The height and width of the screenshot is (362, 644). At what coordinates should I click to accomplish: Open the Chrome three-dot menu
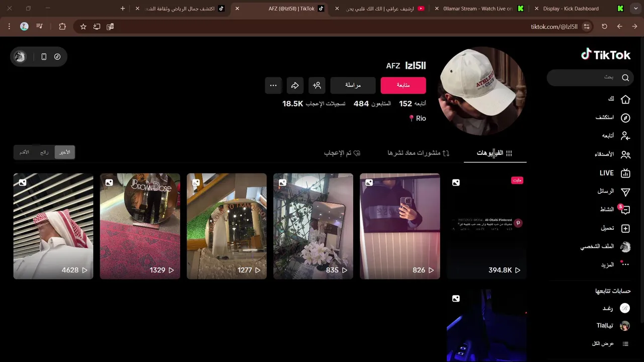coord(9,27)
